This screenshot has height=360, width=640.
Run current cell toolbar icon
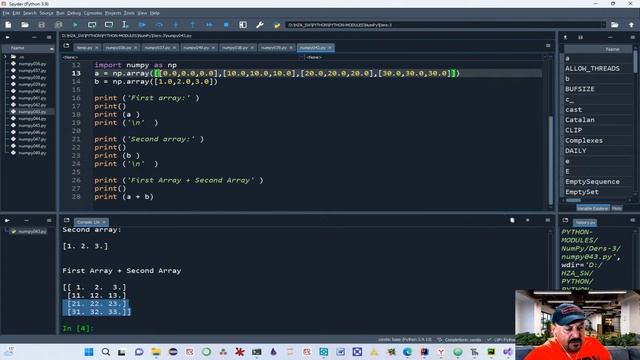(x=92, y=25)
